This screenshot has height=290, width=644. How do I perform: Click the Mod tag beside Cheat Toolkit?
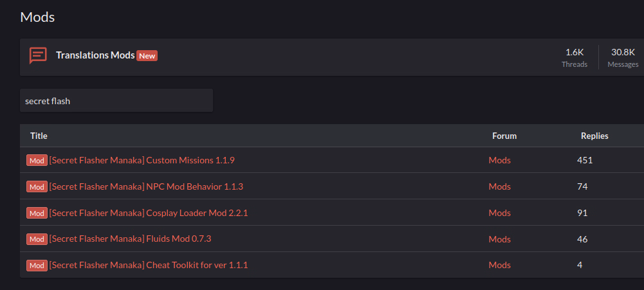point(37,265)
